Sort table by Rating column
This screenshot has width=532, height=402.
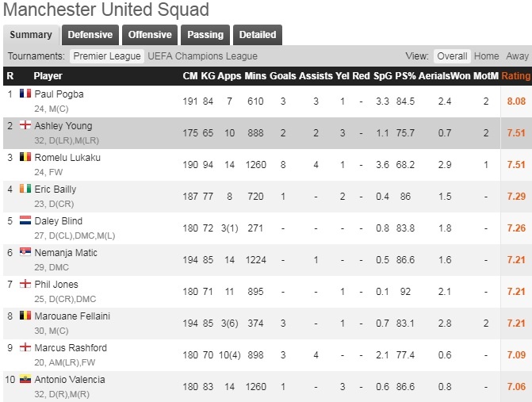(x=515, y=76)
